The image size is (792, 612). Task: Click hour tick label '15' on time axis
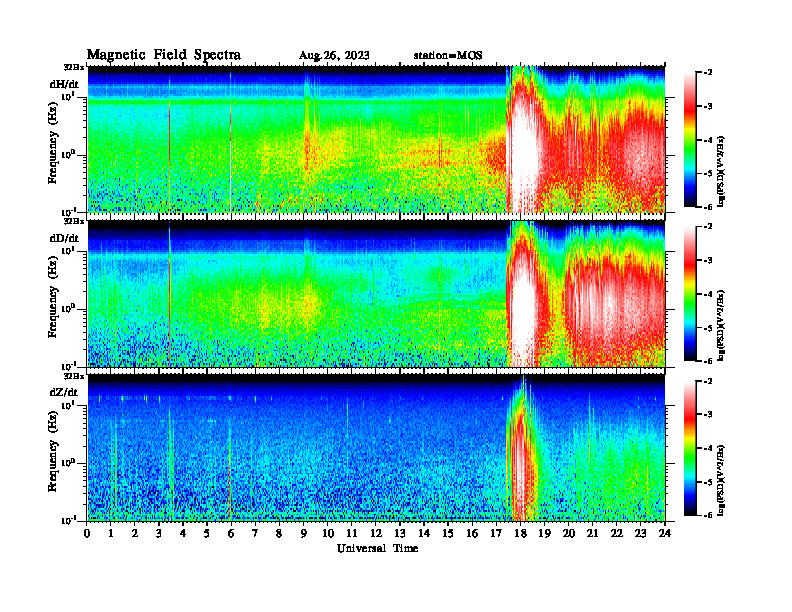pyautogui.click(x=448, y=533)
